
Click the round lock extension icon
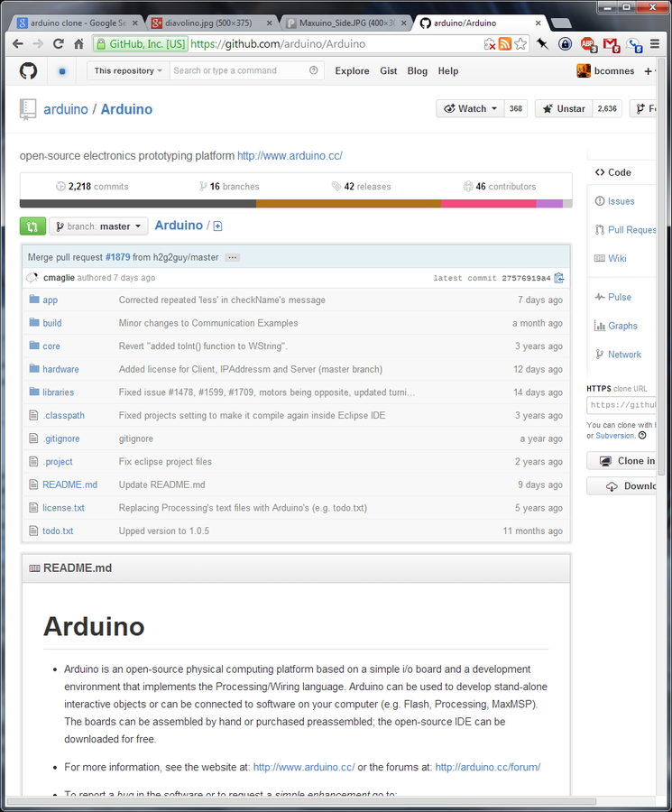click(x=565, y=44)
